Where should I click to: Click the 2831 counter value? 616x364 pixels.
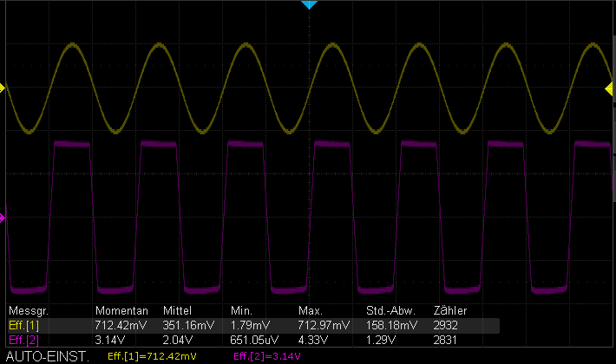tap(445, 340)
